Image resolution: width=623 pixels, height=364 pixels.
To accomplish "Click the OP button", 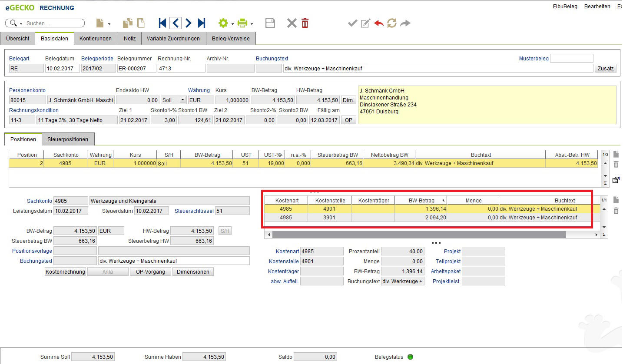I will tap(348, 120).
